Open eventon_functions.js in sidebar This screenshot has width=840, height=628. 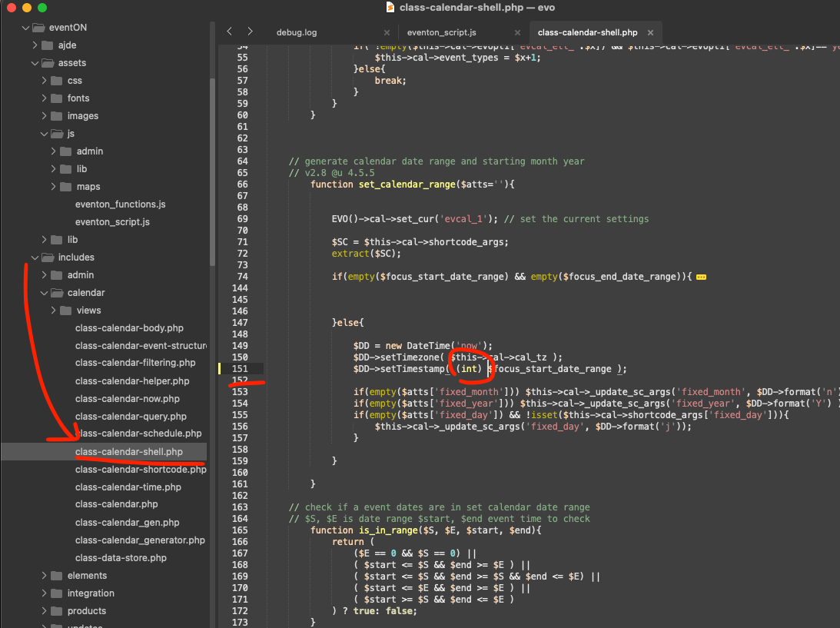point(120,204)
